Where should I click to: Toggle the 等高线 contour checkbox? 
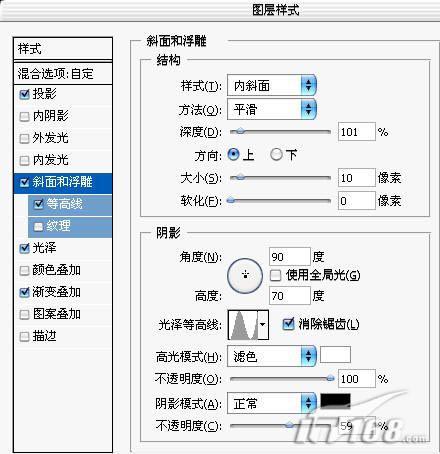(x=39, y=204)
